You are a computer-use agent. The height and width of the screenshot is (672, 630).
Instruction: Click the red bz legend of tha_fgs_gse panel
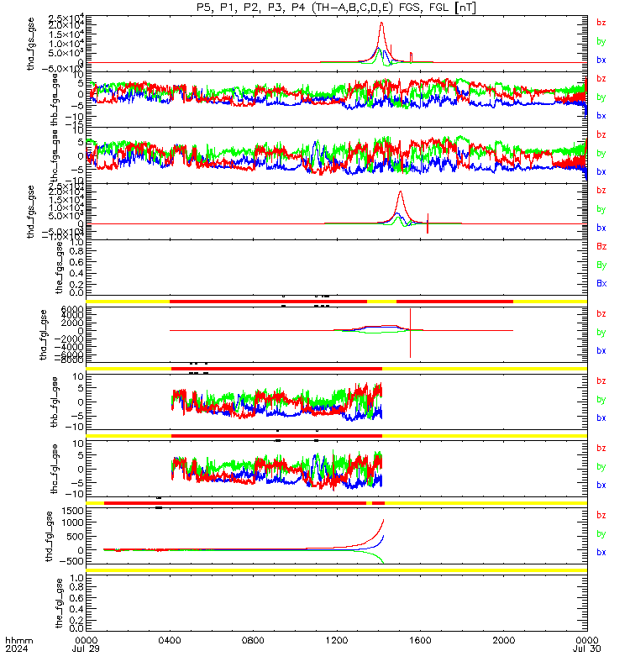tap(601, 23)
